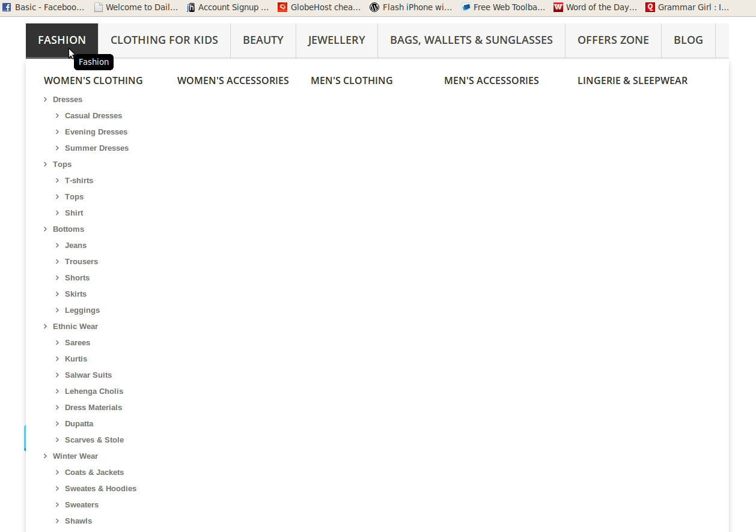Select Lehenga Cholis
Image resolution: width=756 pixels, height=532 pixels.
click(x=94, y=391)
